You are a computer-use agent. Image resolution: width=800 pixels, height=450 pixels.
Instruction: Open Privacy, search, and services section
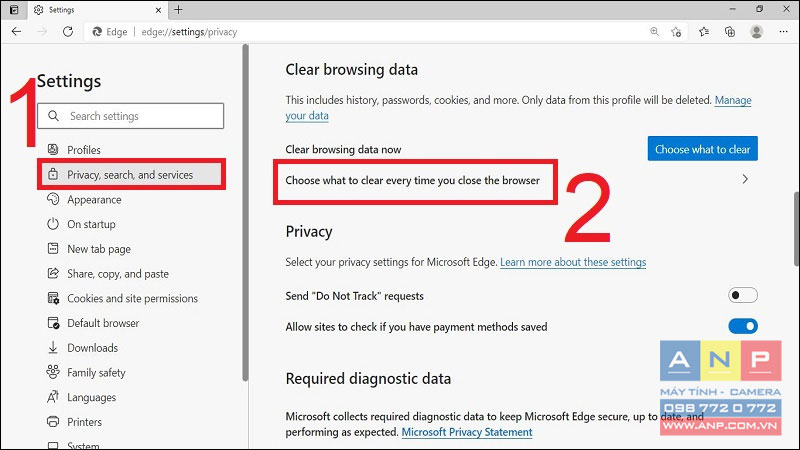[x=131, y=174]
